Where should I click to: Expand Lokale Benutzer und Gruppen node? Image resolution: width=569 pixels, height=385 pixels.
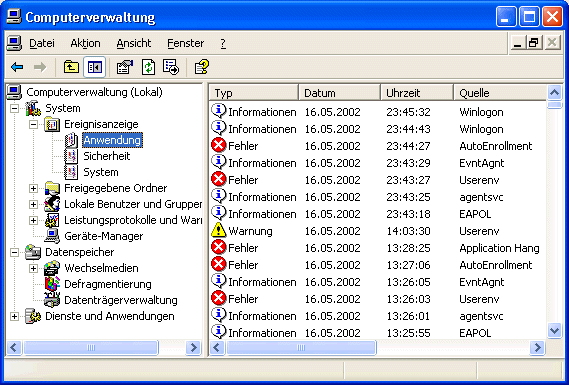pyautogui.click(x=33, y=204)
